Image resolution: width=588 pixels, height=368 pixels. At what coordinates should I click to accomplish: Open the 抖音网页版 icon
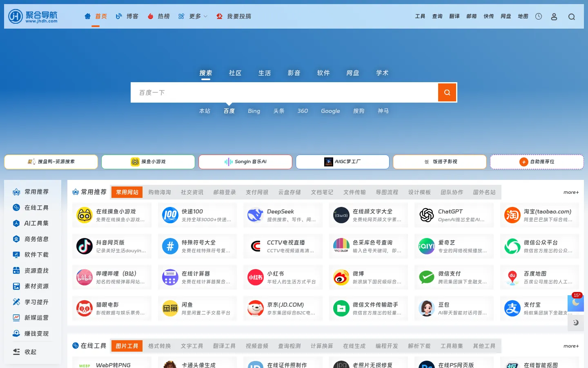(x=85, y=246)
